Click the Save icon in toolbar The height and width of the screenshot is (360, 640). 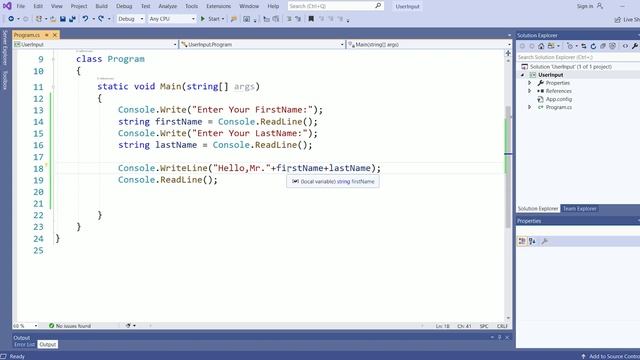63,19
